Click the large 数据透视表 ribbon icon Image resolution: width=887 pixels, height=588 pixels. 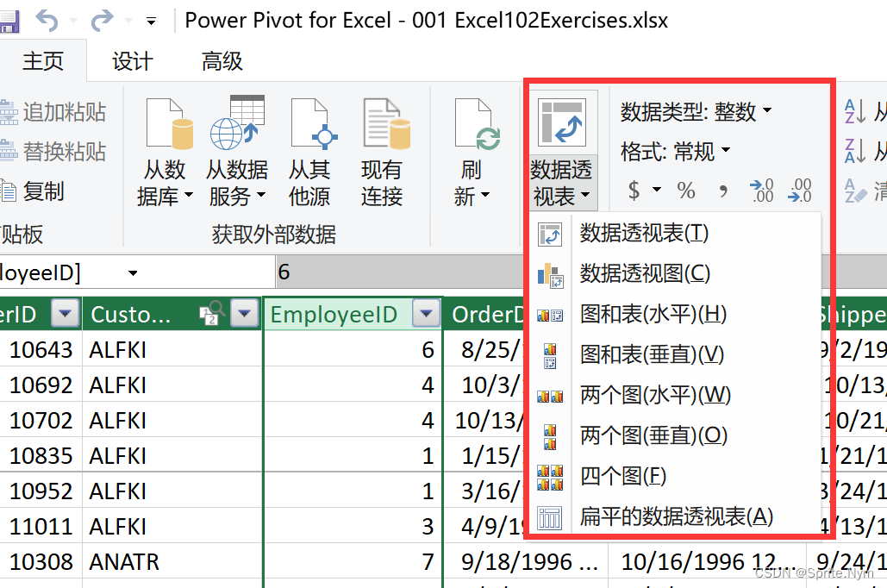(x=562, y=122)
